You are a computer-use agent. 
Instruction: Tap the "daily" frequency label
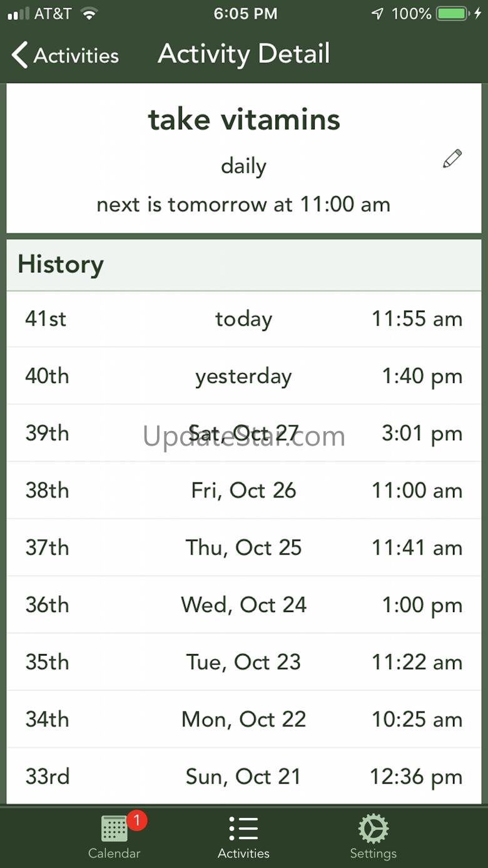pyautogui.click(x=244, y=166)
